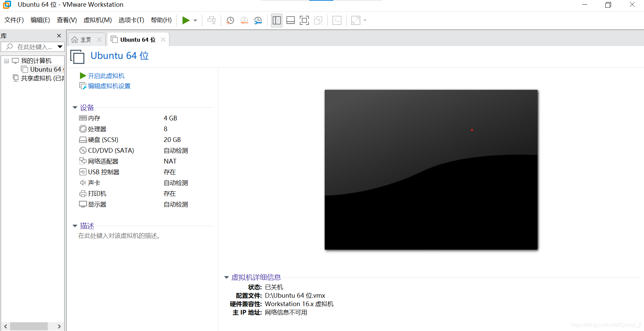Viewport: 644px width, 331px height.
Task: Click library scrollbar right arrow
Action: pos(59,326)
